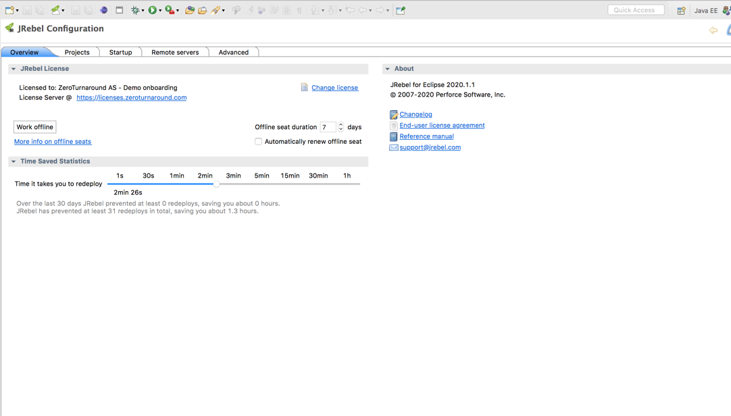Click the Reference manual book icon
This screenshot has height=416, width=731.
(393, 136)
